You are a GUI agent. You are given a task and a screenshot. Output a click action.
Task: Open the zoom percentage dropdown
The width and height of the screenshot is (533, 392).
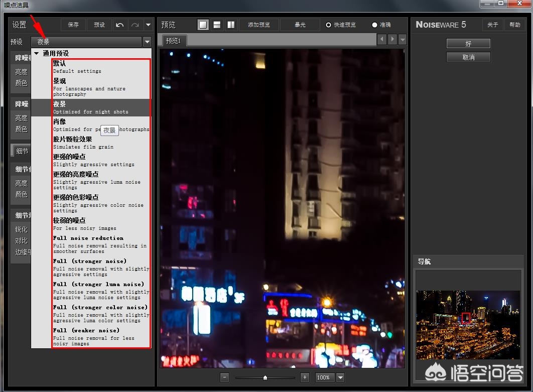(x=340, y=377)
